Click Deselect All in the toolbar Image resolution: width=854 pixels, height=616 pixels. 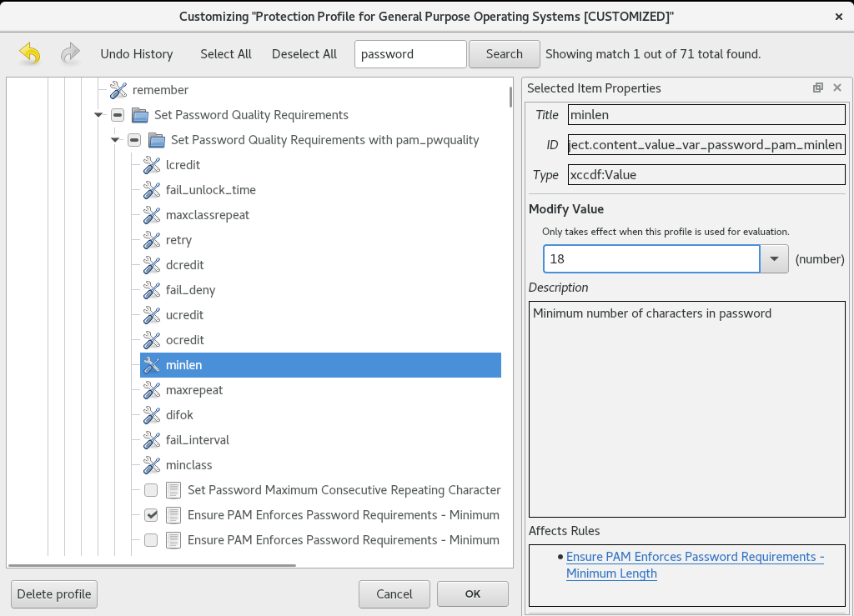pos(304,54)
